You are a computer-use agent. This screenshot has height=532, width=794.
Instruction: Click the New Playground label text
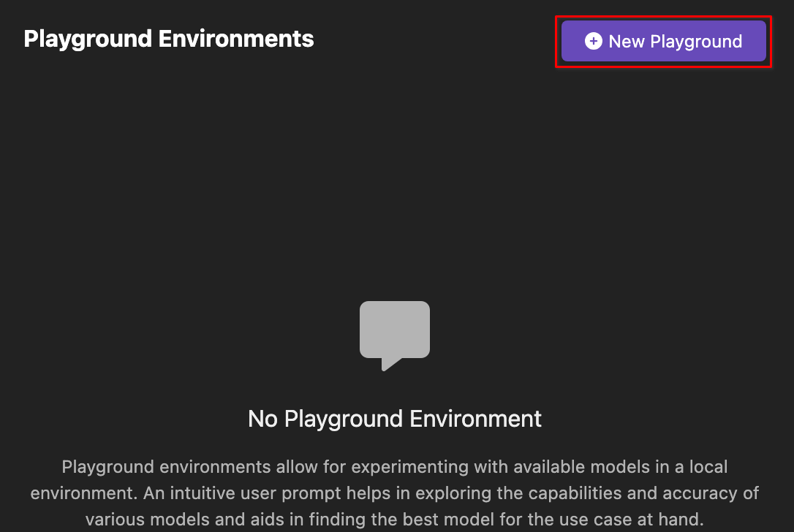pos(676,42)
